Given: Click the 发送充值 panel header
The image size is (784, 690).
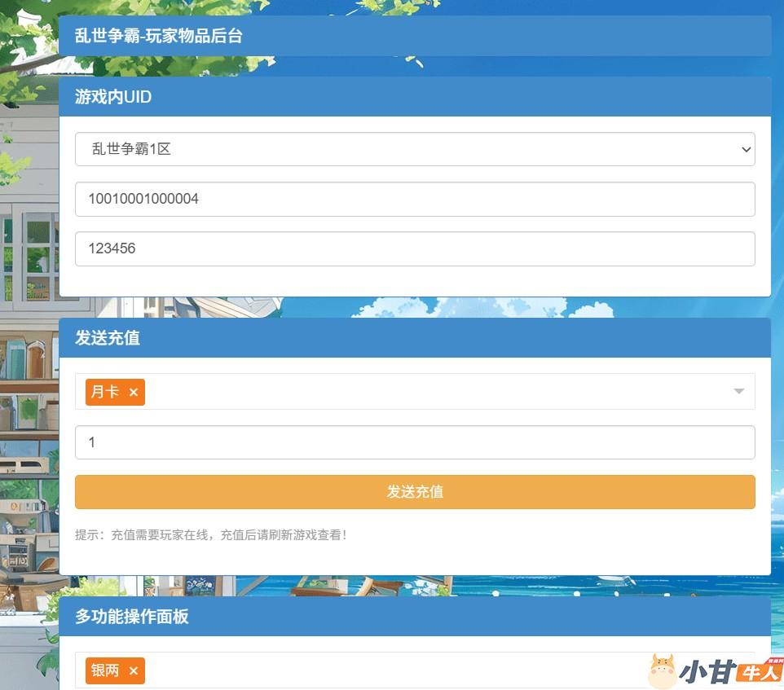Looking at the screenshot, I should (x=414, y=337).
